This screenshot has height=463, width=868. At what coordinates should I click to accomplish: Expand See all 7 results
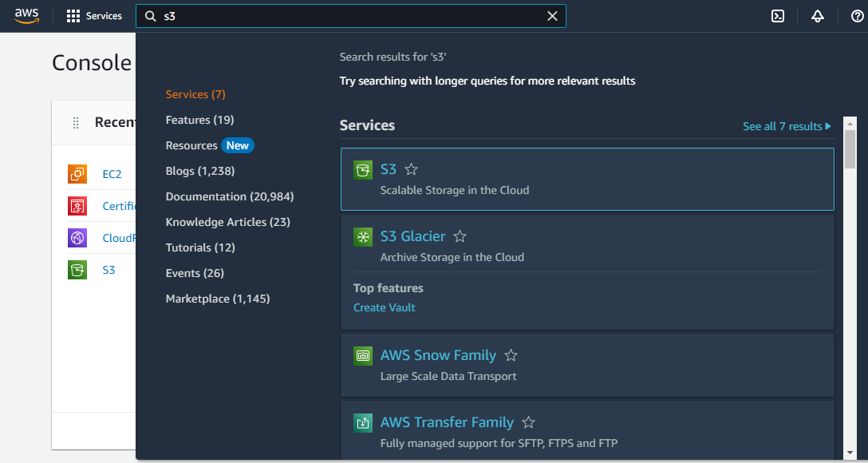787,126
